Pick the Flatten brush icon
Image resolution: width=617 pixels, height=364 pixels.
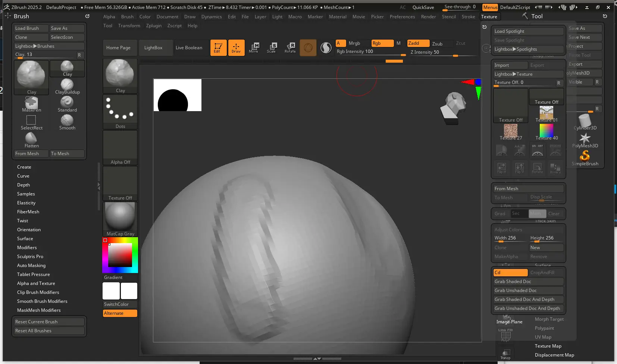point(31,138)
